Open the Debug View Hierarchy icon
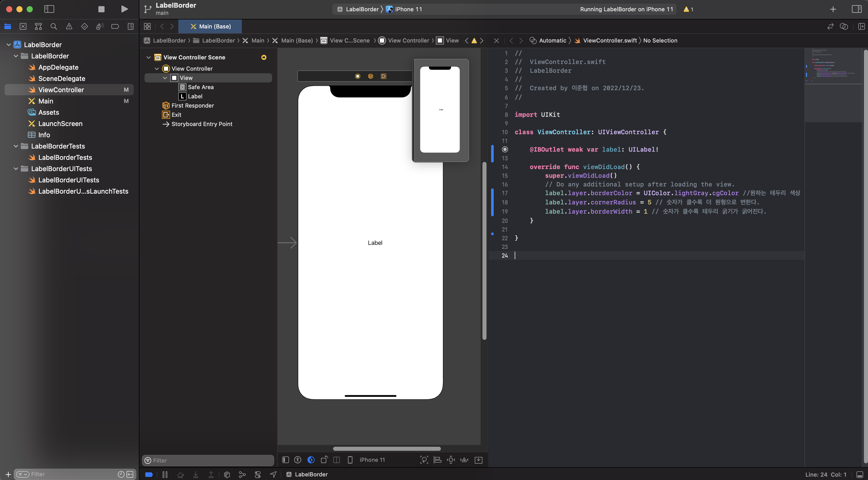Viewport: 868px width, 480px height. point(227,474)
